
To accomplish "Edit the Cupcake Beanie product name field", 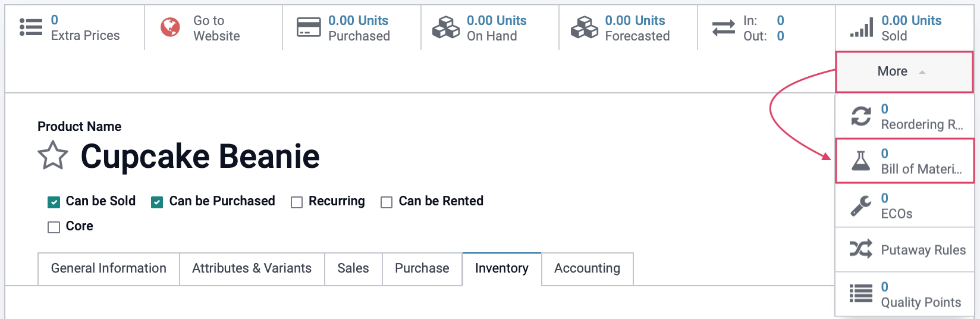I will (200, 156).
